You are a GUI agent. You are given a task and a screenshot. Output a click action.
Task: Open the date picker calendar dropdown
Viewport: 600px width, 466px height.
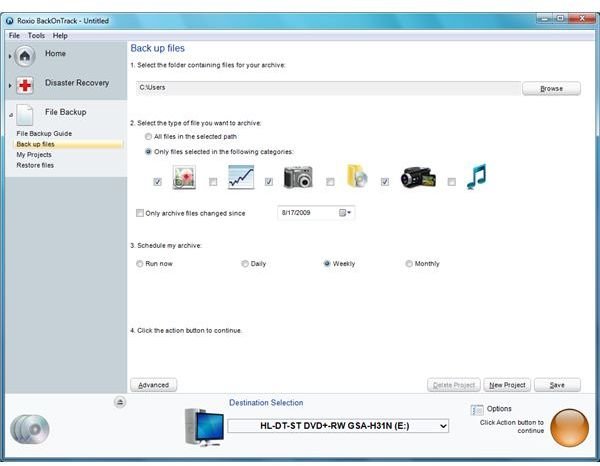click(x=345, y=213)
